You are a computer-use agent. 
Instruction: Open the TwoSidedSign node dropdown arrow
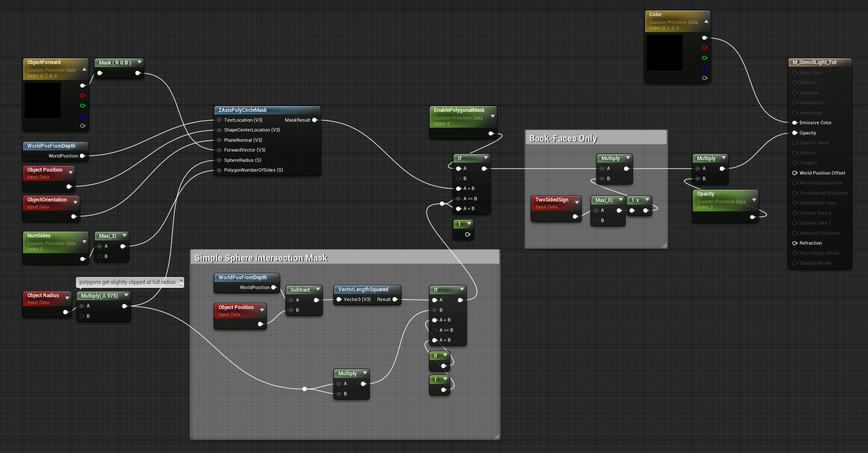[x=577, y=202]
